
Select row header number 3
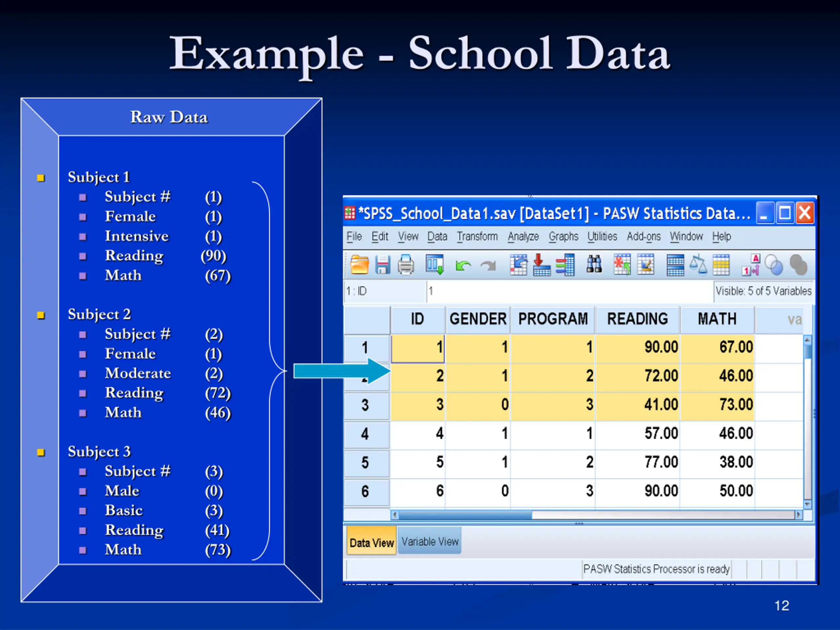click(367, 405)
